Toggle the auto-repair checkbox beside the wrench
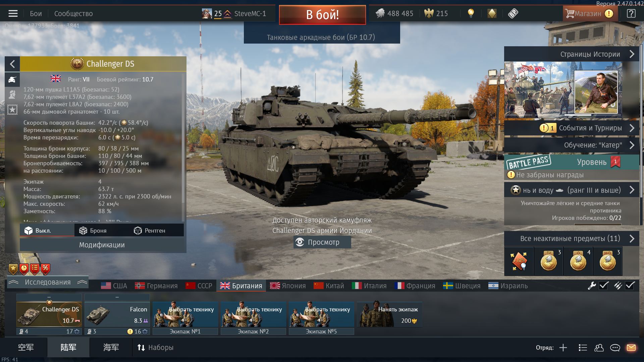The width and height of the screenshot is (644, 362). click(x=604, y=286)
